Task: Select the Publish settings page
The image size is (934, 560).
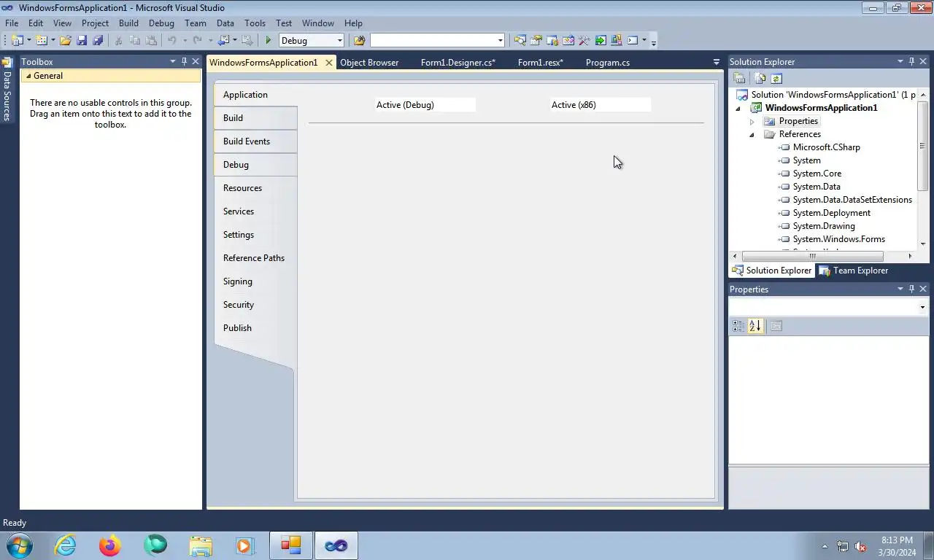Action: (x=255, y=328)
